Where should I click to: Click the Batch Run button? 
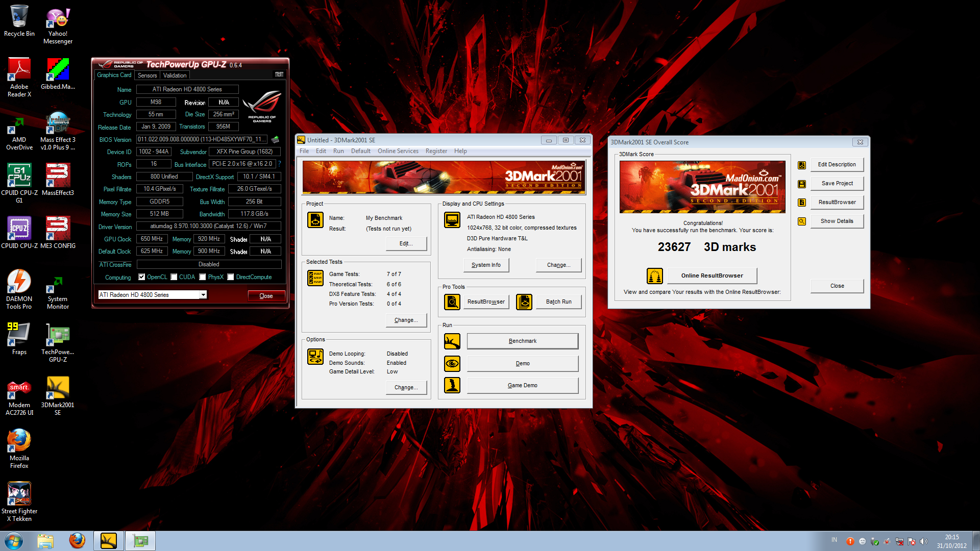[x=558, y=302]
